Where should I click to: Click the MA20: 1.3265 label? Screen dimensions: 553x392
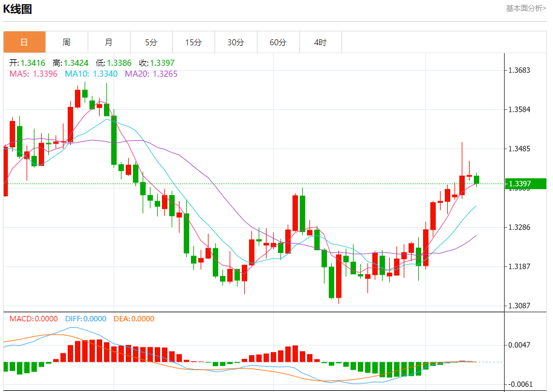[x=151, y=74]
